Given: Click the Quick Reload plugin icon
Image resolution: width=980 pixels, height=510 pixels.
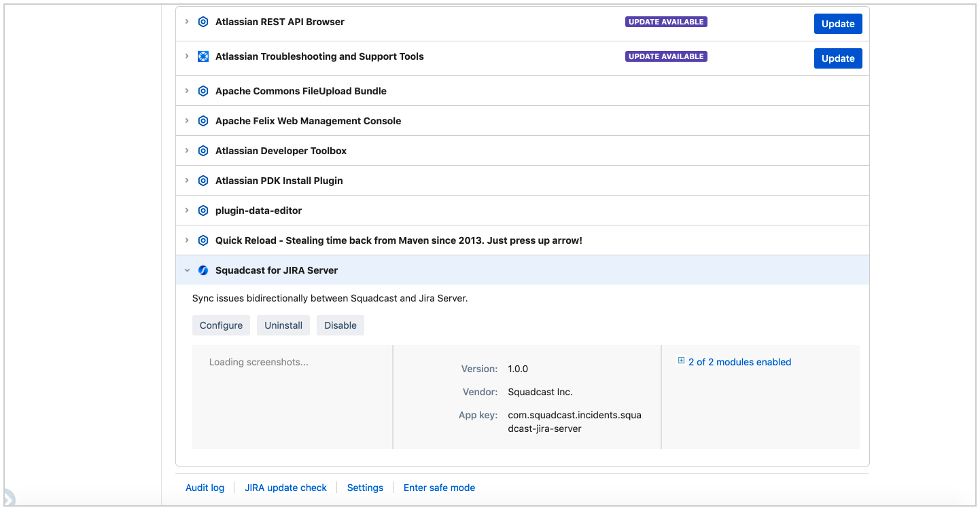Looking at the screenshot, I should (203, 240).
